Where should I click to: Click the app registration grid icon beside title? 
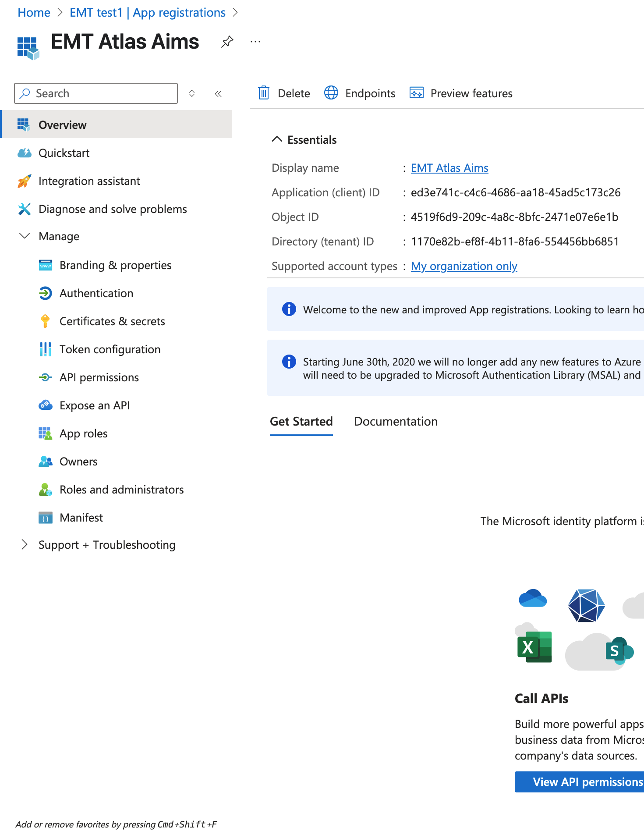[28, 48]
